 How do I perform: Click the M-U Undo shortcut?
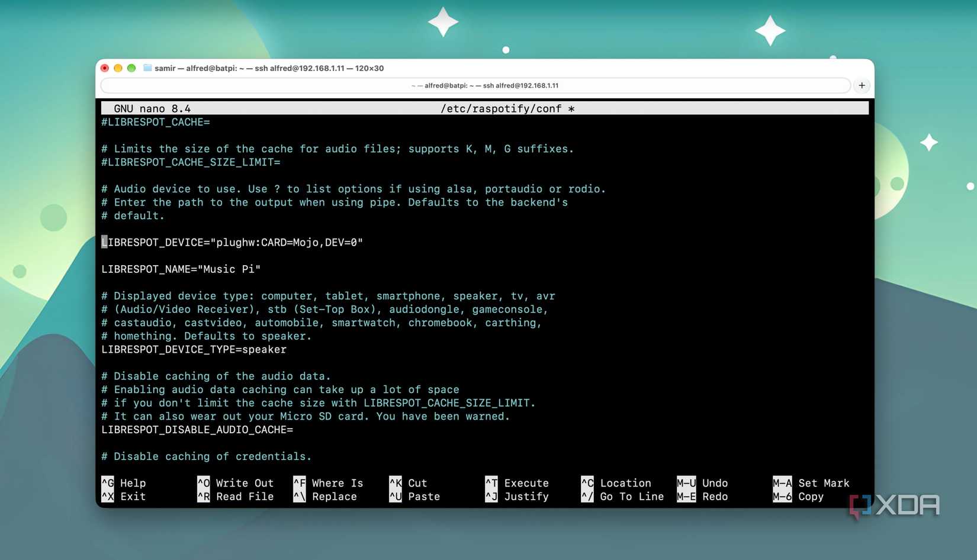[x=703, y=483]
